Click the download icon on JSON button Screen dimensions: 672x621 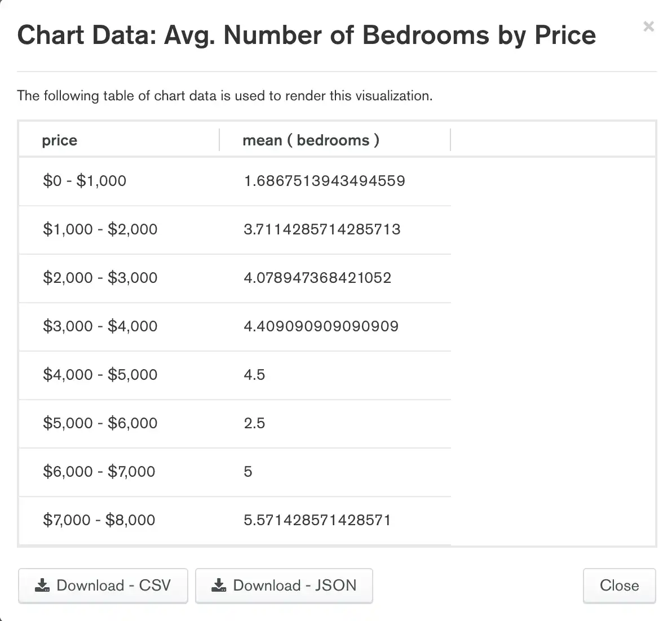(x=219, y=585)
